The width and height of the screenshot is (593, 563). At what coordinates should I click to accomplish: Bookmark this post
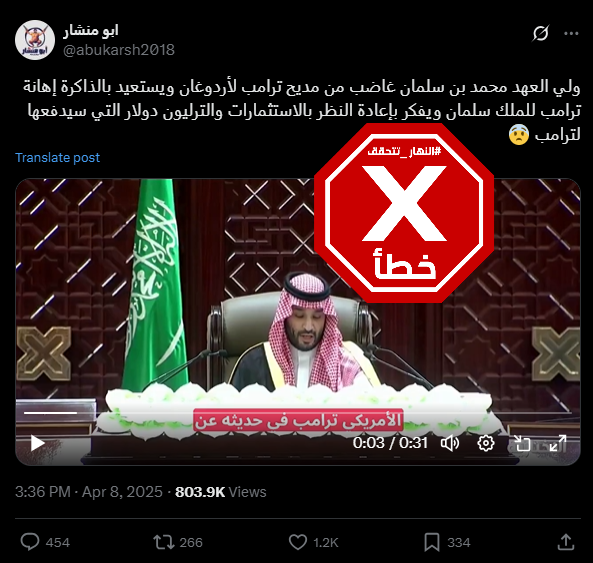coord(432,542)
